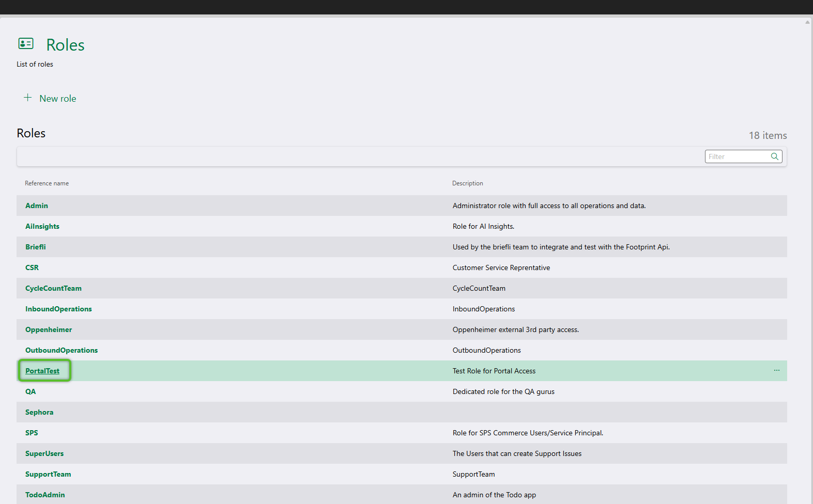Open the Admin role

[37, 206]
